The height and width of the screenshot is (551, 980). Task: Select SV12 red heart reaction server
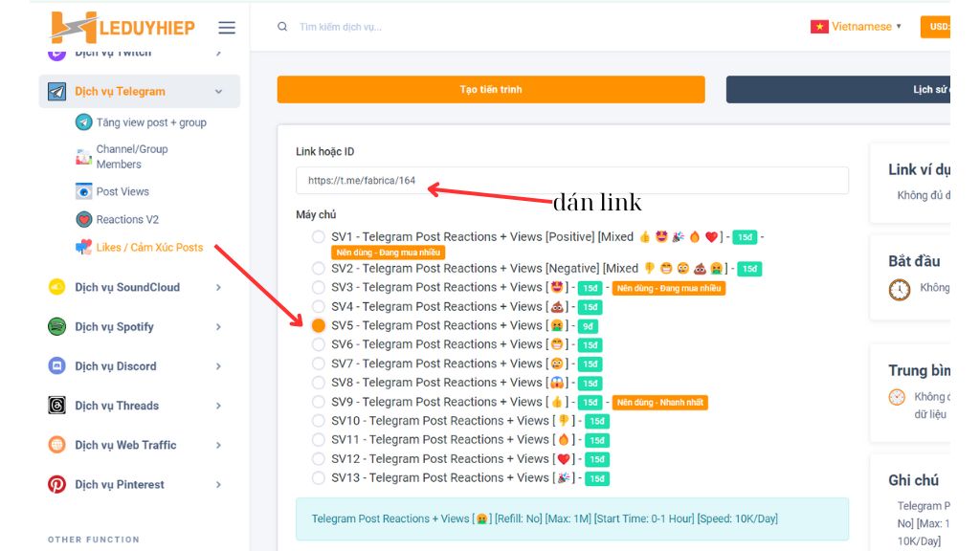tap(319, 458)
